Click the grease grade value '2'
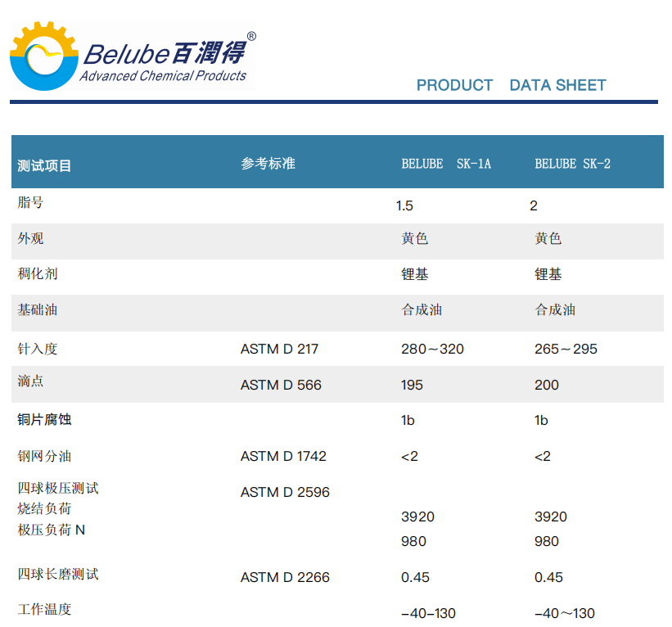 coord(534,205)
